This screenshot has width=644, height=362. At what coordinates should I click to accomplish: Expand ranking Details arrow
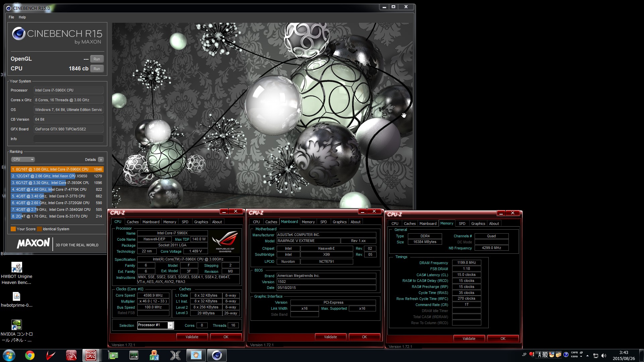[101, 160]
